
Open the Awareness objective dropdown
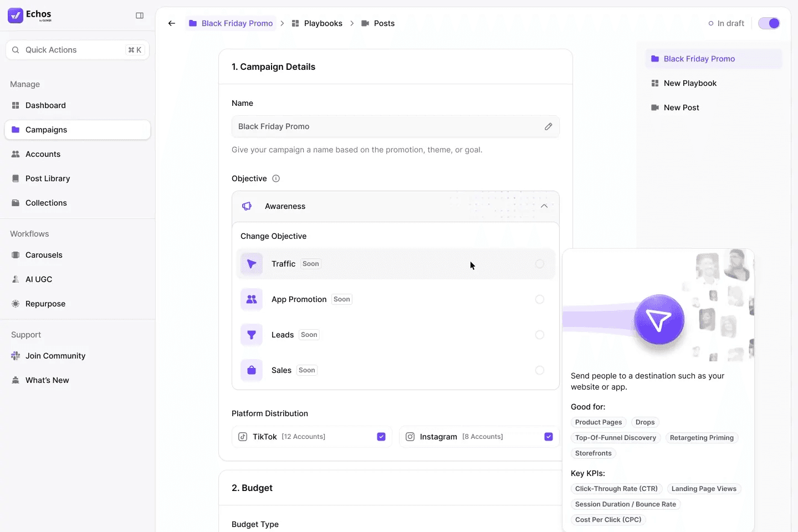396,206
